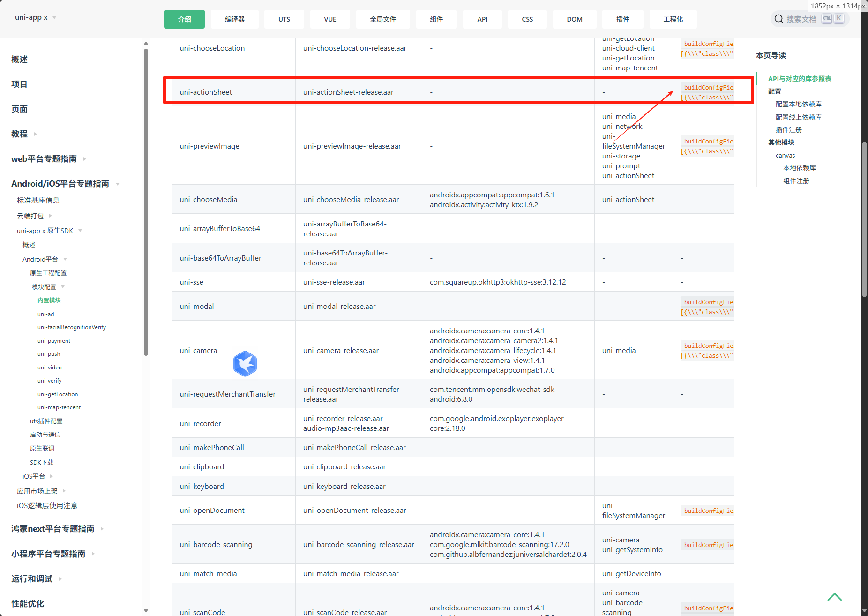The width and height of the screenshot is (868, 616).
Task: Expand the iOS平台 tree node
Action: (52, 476)
